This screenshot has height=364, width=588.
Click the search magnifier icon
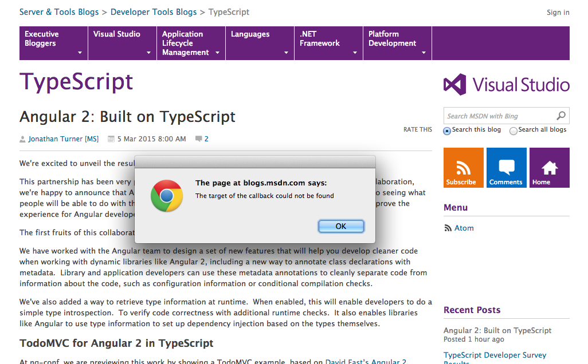click(561, 116)
